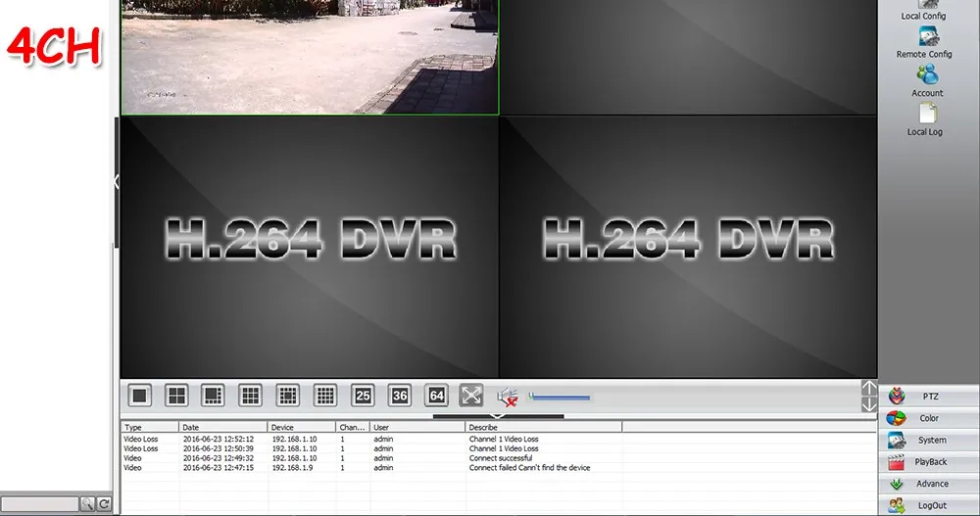Switch to single-view layout
The image size is (980, 516).
coord(140,396)
